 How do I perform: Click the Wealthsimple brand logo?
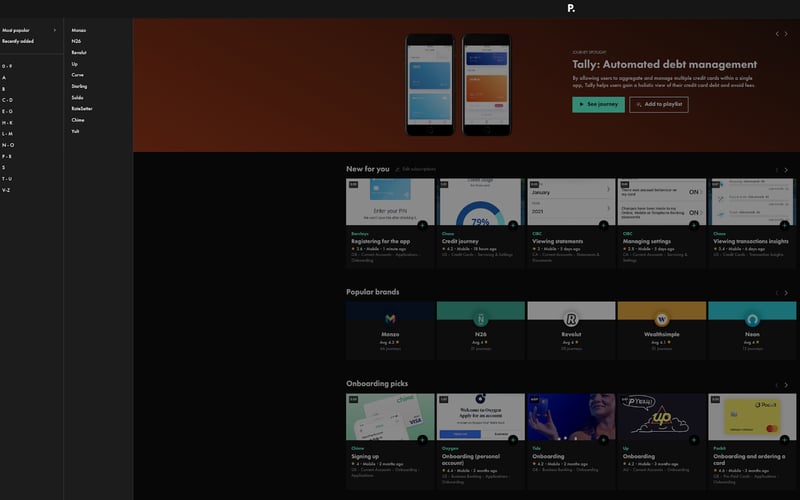pyautogui.click(x=662, y=319)
